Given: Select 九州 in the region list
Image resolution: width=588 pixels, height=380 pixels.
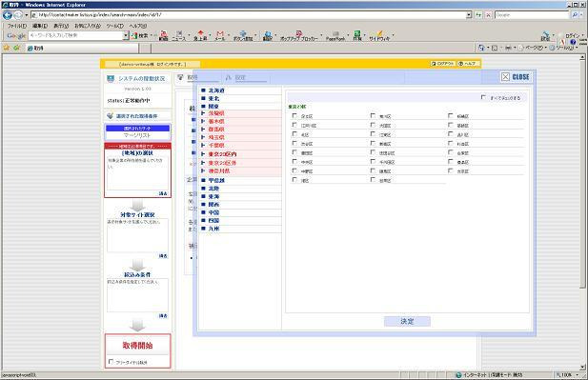Looking at the screenshot, I should click(213, 229).
